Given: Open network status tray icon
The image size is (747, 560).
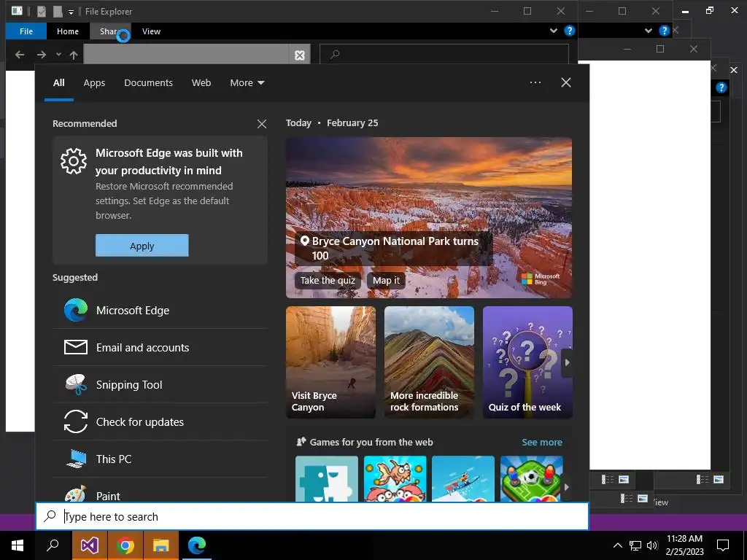Looking at the screenshot, I should [635, 545].
